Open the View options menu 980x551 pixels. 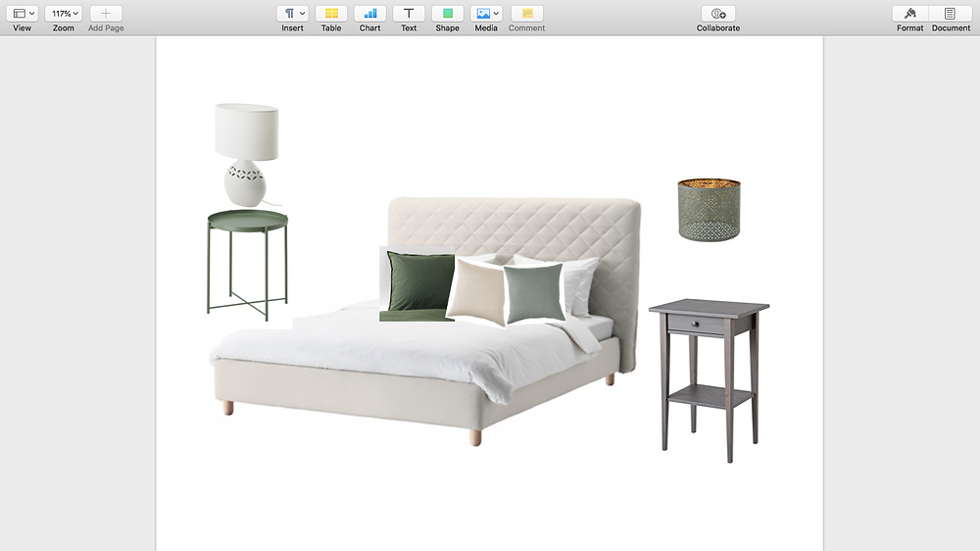point(23,14)
